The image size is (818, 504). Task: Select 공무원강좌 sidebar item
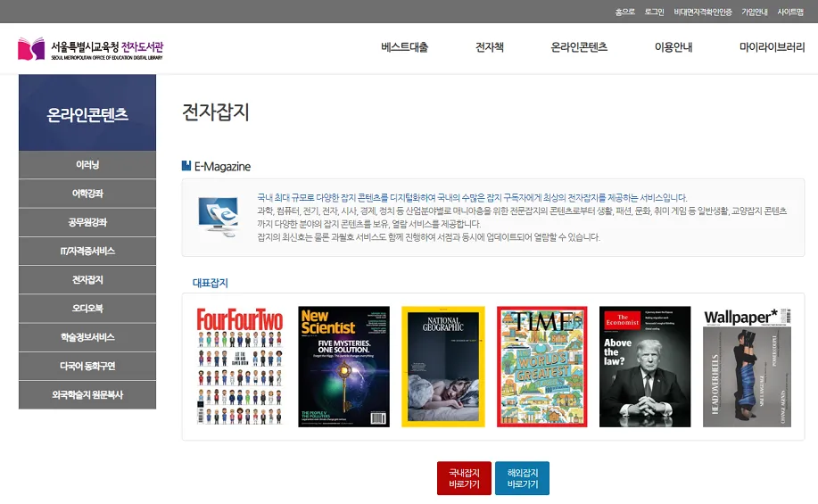87,222
